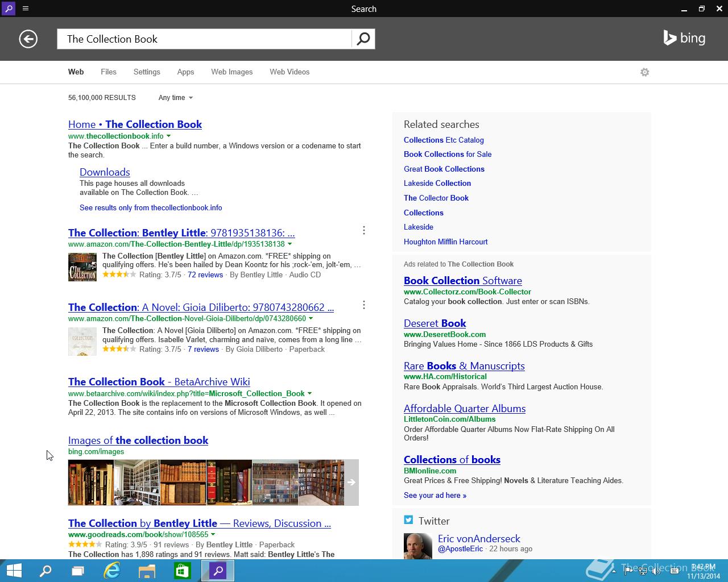Viewport: 728px width, 582px height.
Task: Switch to the Web tab
Action: tap(76, 72)
